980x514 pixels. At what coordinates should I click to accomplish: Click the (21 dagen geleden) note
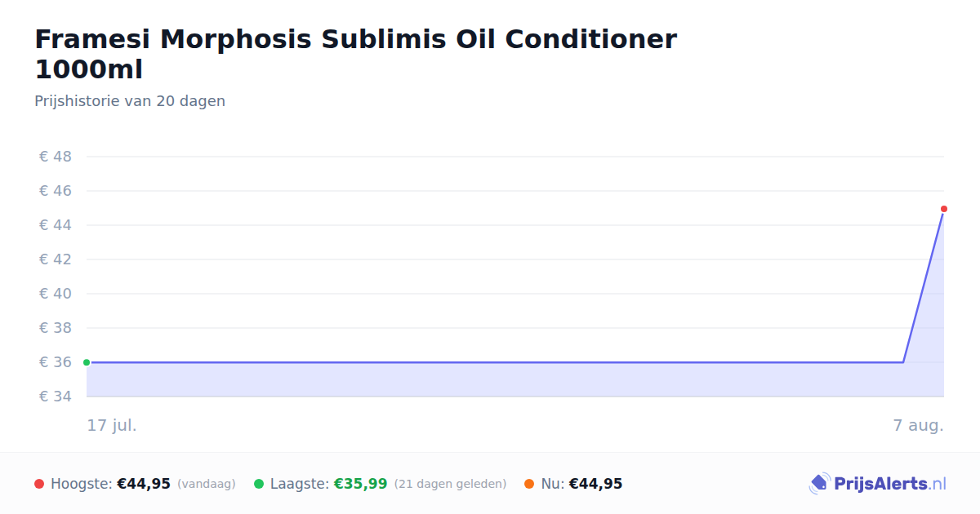coord(450,484)
